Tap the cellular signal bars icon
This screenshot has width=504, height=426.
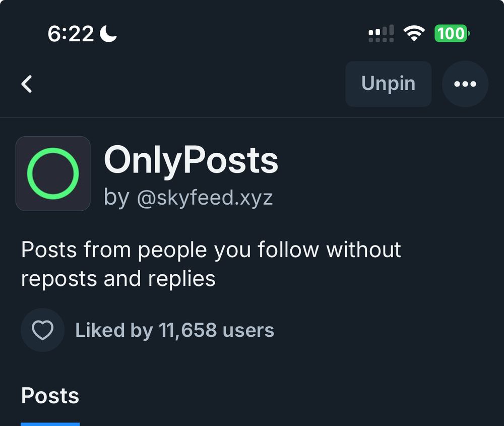[381, 34]
